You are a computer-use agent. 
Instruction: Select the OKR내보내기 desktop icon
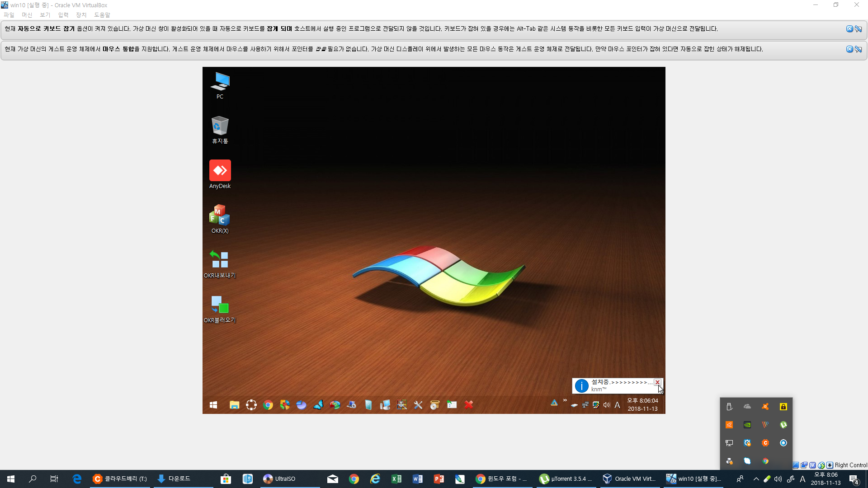pos(220,264)
